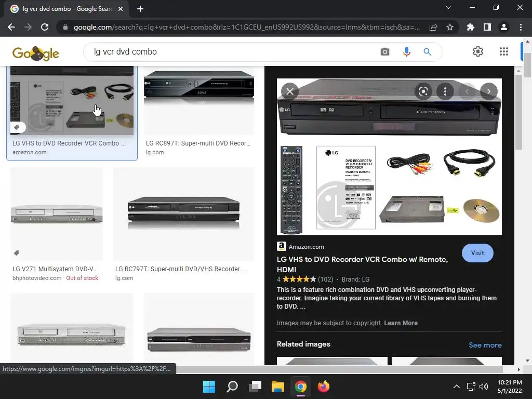Click the Google logo
This screenshot has width=532, height=399.
click(36, 54)
